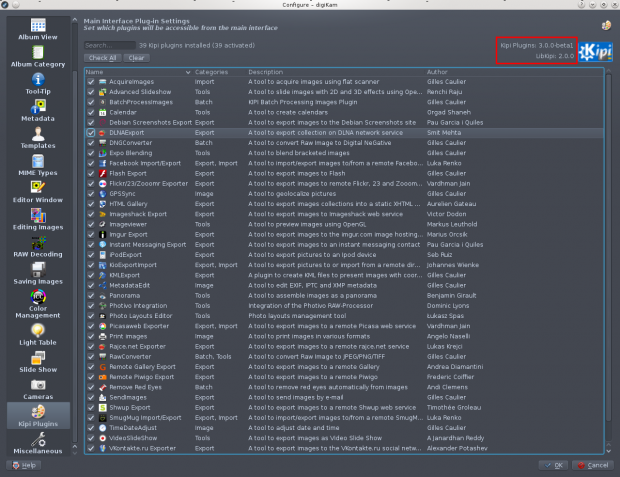620x477 pixels.
Task: Select the TimeDateAdjust plugin row
Action: pyautogui.click(x=344, y=428)
